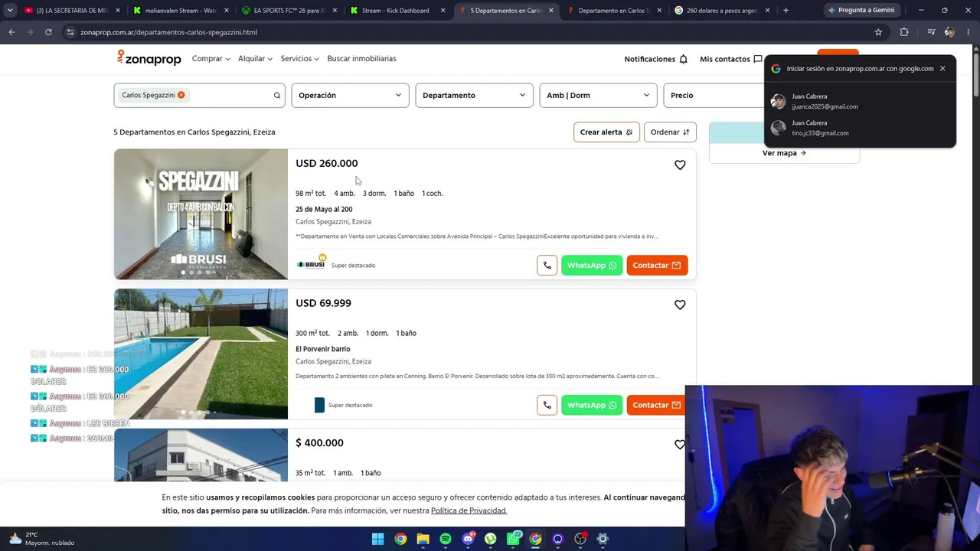This screenshot has height=551, width=980.
Task: Call the advertiser of USD 69.999 listing
Action: (547, 405)
